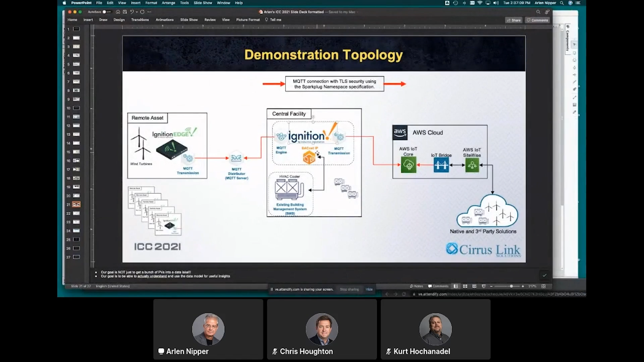Screen dimensions: 644x362
Task: Open the Undo history dropdown arrow
Action: (x=137, y=12)
